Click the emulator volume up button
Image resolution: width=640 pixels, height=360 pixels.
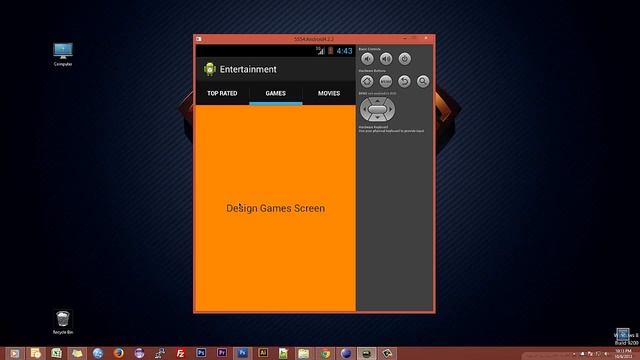386,59
